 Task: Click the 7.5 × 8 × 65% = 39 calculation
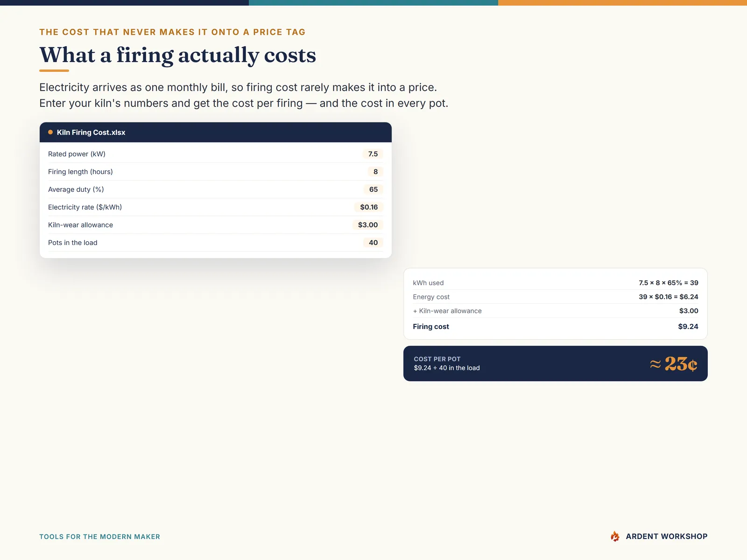pos(669,283)
